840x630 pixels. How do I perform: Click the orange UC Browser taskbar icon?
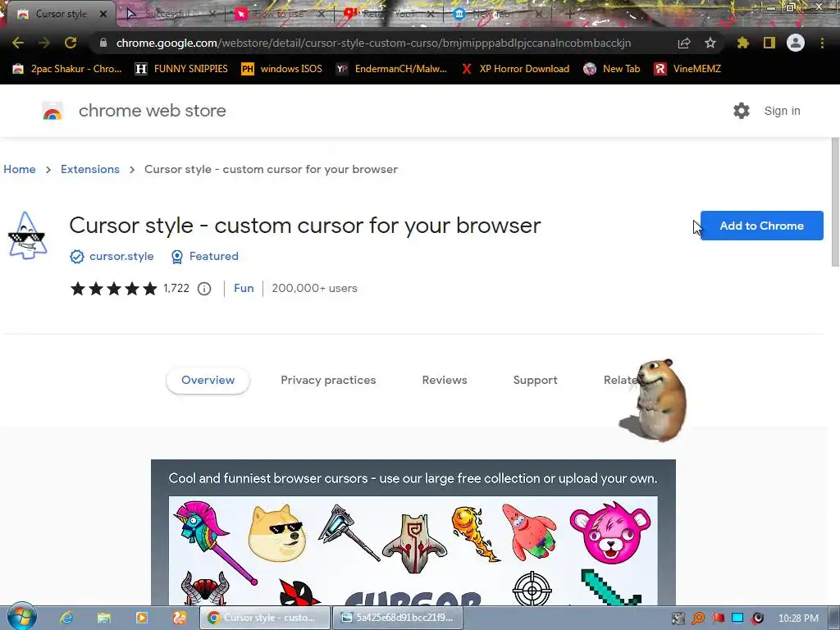pos(180,618)
